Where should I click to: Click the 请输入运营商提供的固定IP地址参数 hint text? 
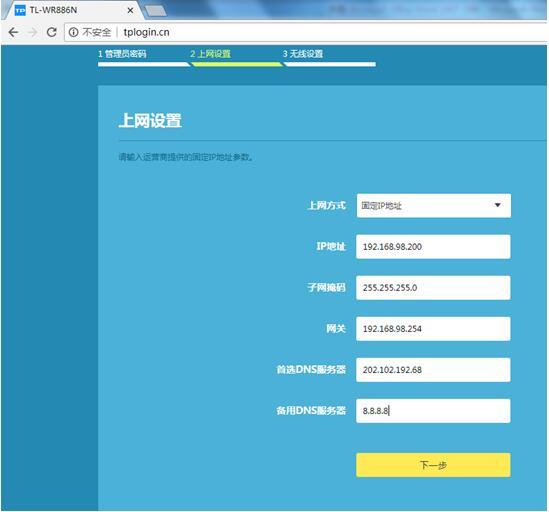(186, 157)
